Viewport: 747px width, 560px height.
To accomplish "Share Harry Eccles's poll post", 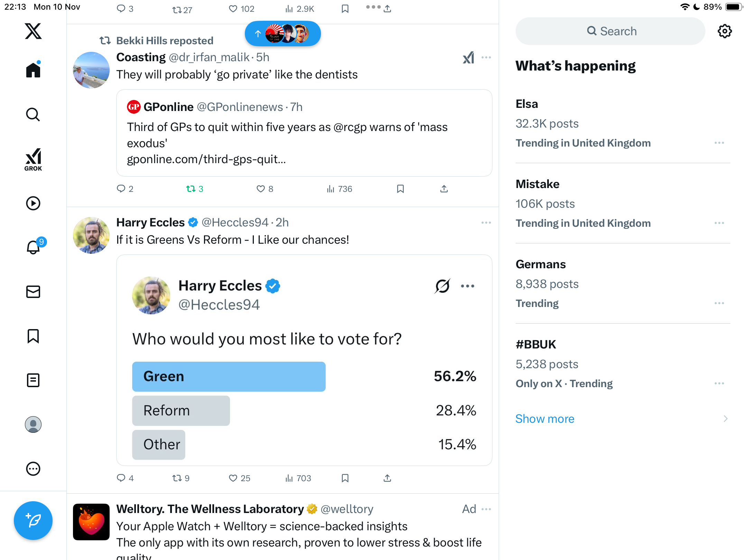I will pyautogui.click(x=387, y=478).
